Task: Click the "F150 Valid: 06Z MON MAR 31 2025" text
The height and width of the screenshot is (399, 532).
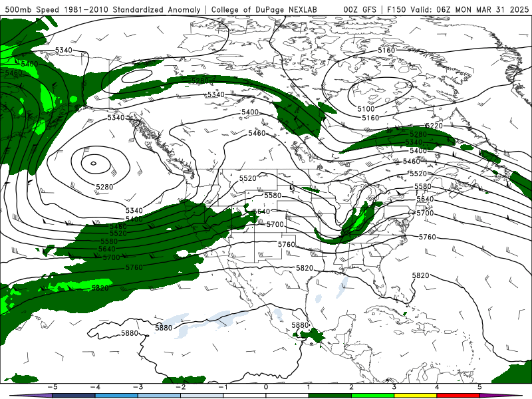Action: click(x=458, y=9)
